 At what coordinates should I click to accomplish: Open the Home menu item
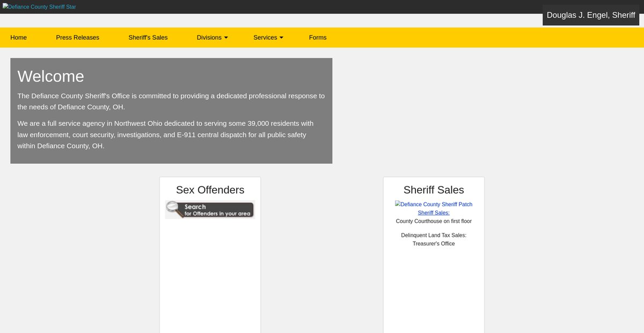point(18,38)
